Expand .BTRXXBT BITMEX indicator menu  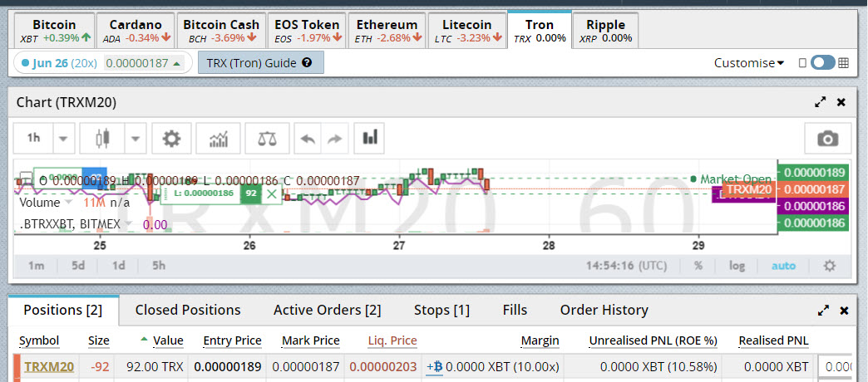pyautogui.click(x=128, y=224)
